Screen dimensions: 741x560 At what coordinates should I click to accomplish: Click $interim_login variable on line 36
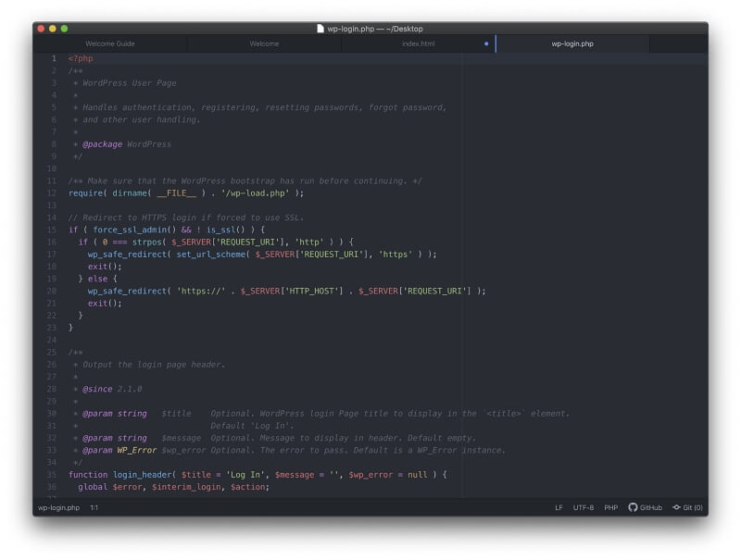pyautogui.click(x=186, y=487)
